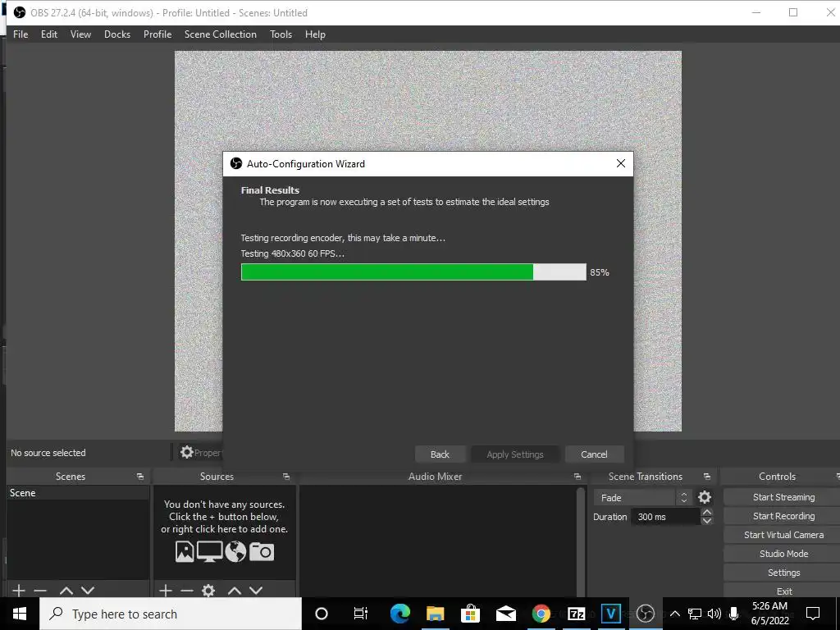Click Back in Auto-Configuration Wizard
This screenshot has height=630, width=840.
(440, 454)
